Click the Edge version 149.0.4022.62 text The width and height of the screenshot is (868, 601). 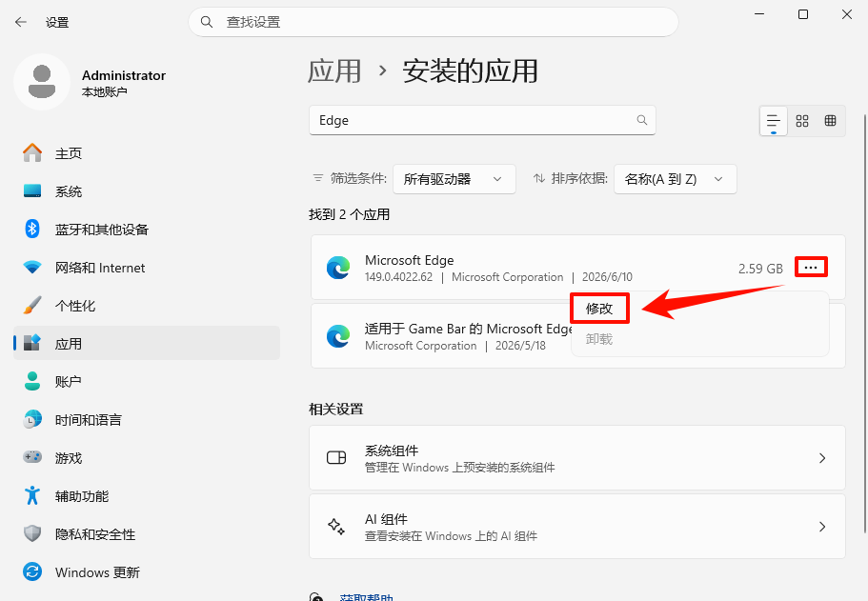398,277
